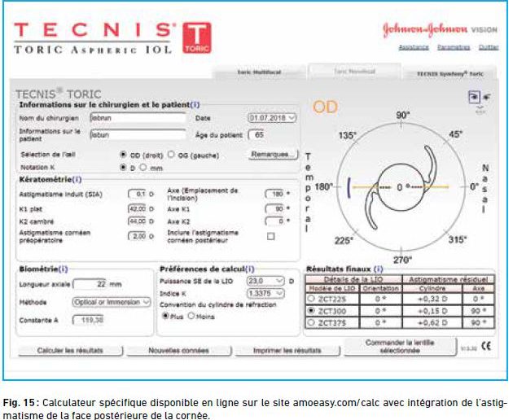Click the 'Constante A' field
513x420 pixels.
tap(88, 320)
